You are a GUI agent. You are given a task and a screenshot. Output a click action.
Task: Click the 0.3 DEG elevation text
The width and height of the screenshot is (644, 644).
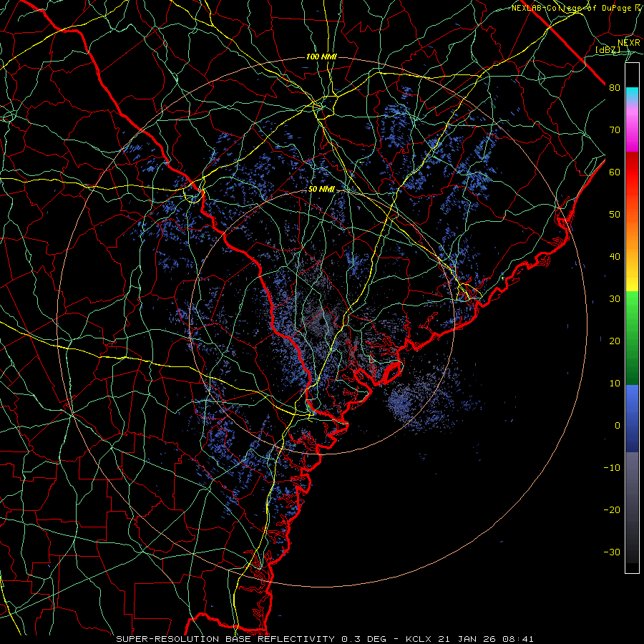point(364,639)
